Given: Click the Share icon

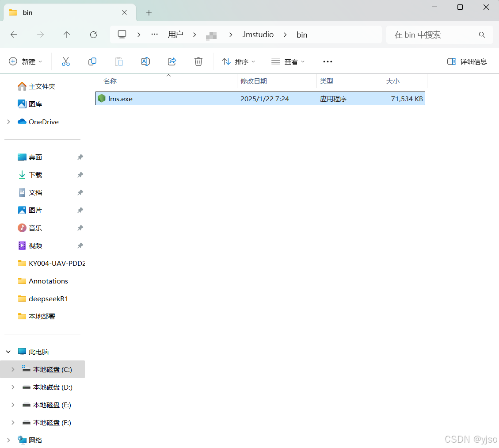Looking at the screenshot, I should click(172, 61).
